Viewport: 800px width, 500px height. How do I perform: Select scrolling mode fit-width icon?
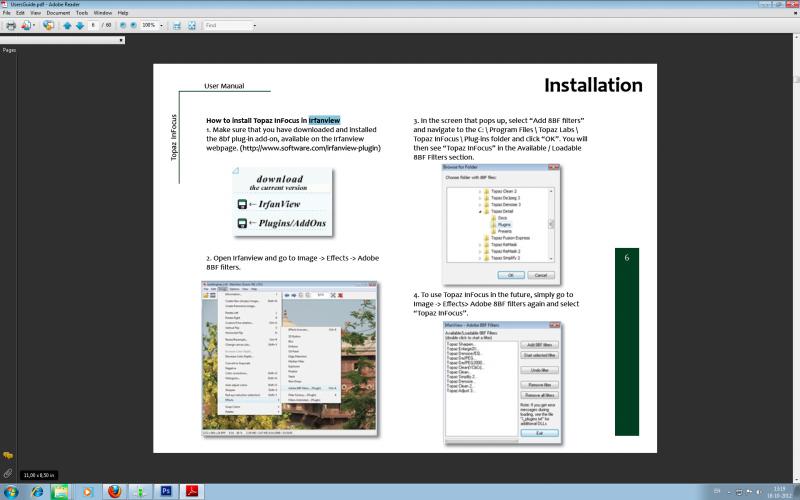tap(177, 25)
